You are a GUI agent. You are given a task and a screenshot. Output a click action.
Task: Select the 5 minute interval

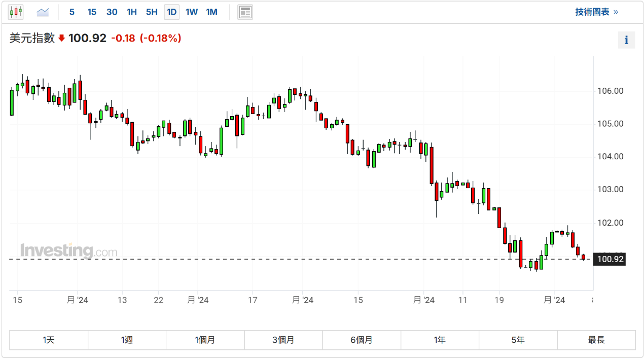click(x=72, y=12)
